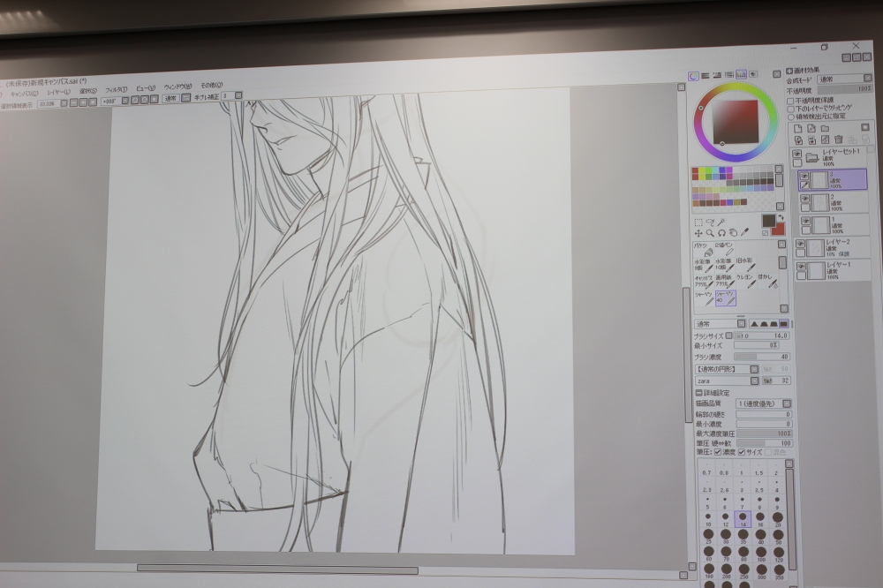This screenshot has width=883, height=588.
Task: Open the その他 menu
Action: tap(211, 86)
